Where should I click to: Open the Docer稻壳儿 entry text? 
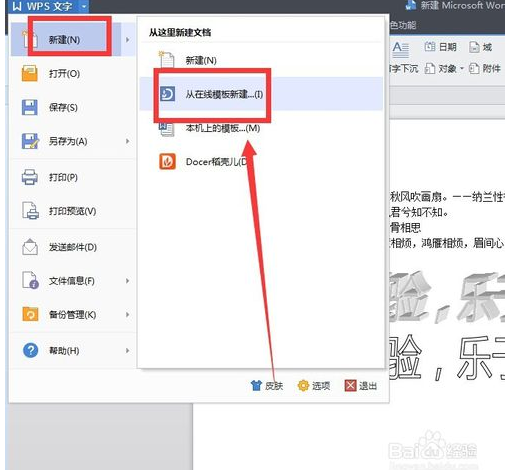216,162
